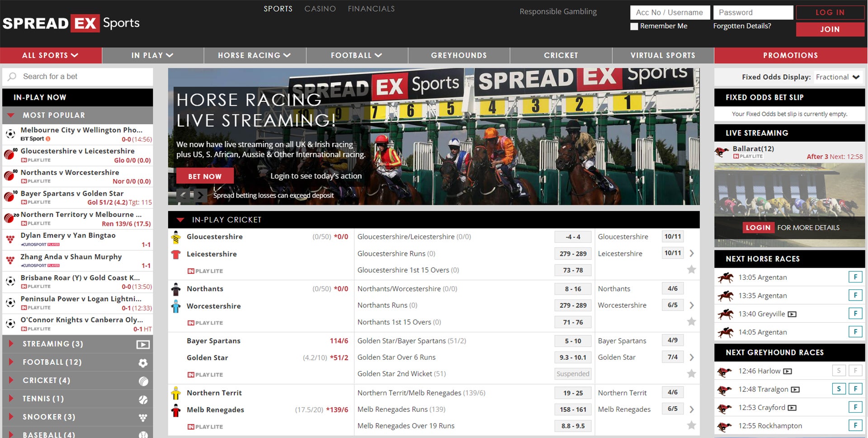
Task: Open the Forgotten Details link
Action: 742,26
